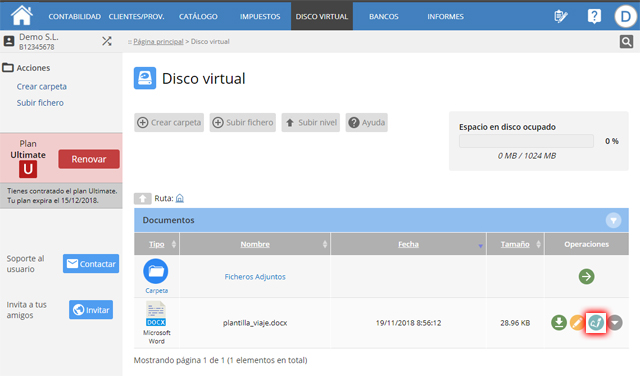Image resolution: width=640 pixels, height=376 pixels.
Task: Sort documents by Nombre column
Action: tap(255, 244)
